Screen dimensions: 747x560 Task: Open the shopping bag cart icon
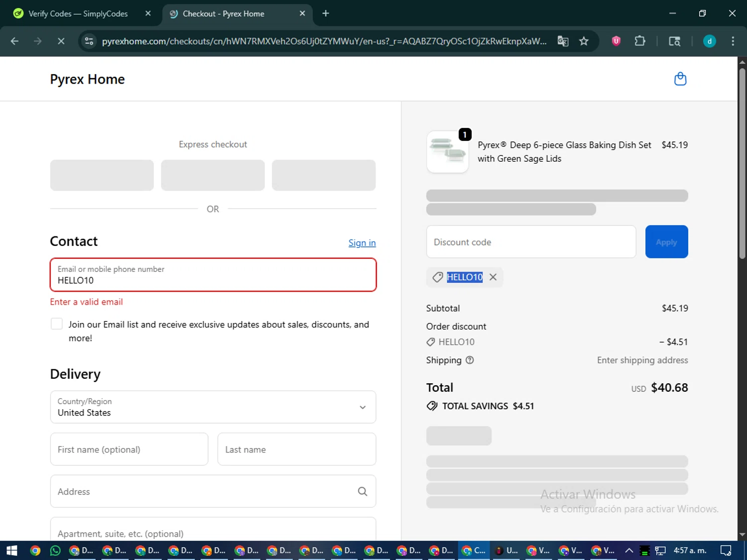680,79
